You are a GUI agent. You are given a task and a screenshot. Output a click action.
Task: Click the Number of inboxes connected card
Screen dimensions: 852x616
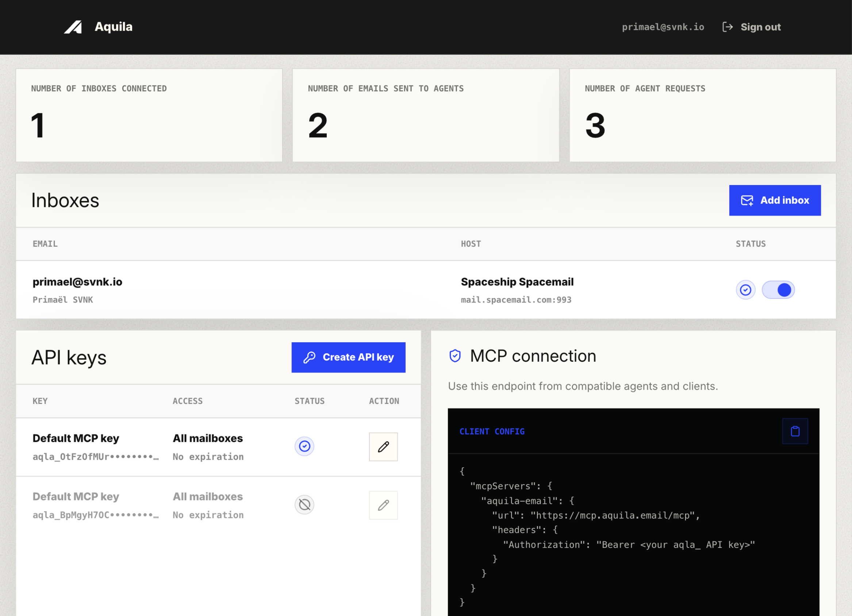coord(149,115)
